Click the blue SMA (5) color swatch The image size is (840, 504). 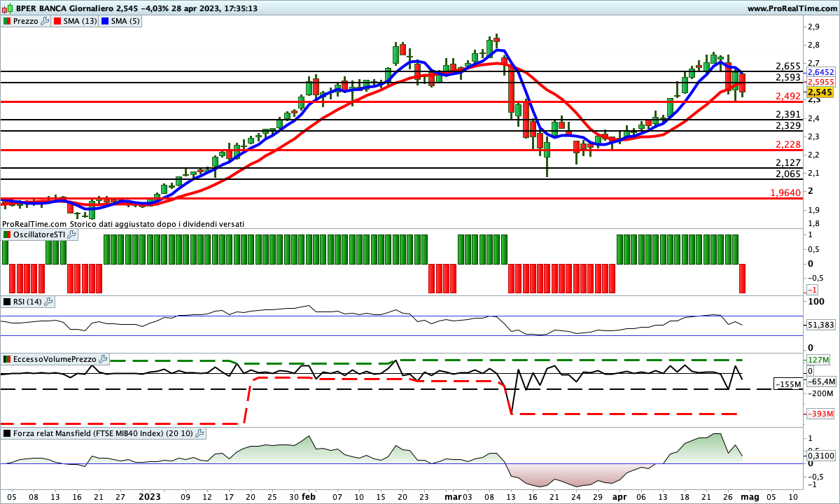[106, 21]
